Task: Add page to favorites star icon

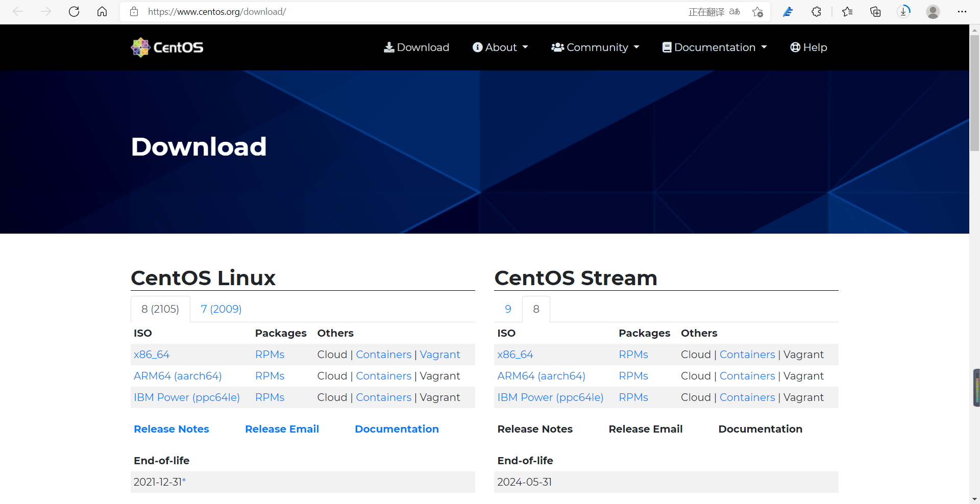Action: pyautogui.click(x=757, y=11)
